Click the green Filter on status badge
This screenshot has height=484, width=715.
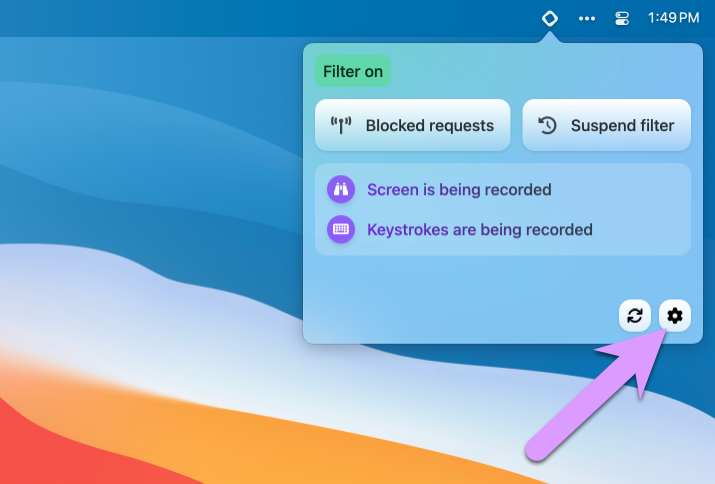pos(352,72)
